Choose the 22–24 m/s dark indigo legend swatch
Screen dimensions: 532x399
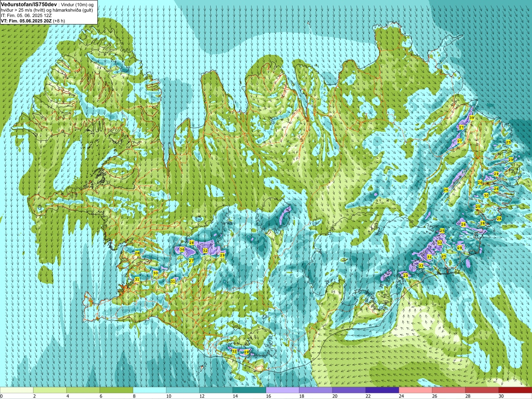(x=382, y=390)
